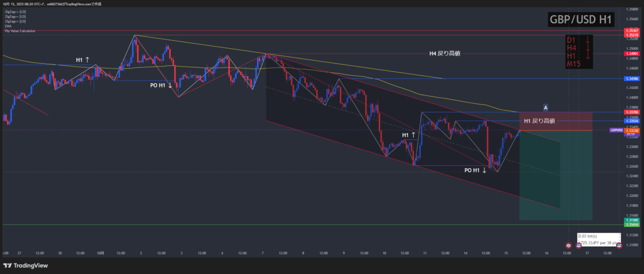Select the first ZigZag++ [LD] indicator
The image size is (644, 274).
point(14,11)
